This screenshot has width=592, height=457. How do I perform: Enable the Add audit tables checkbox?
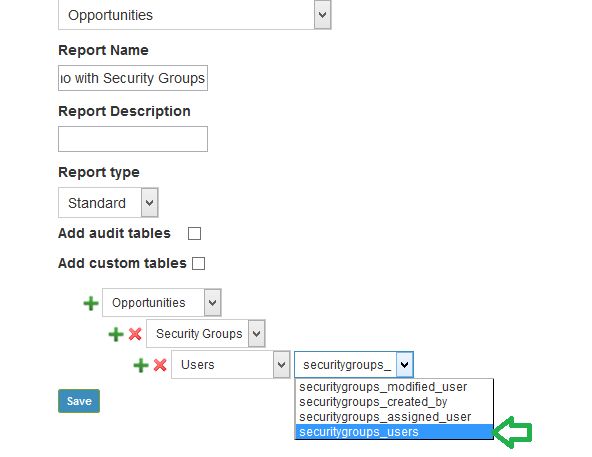coord(194,233)
